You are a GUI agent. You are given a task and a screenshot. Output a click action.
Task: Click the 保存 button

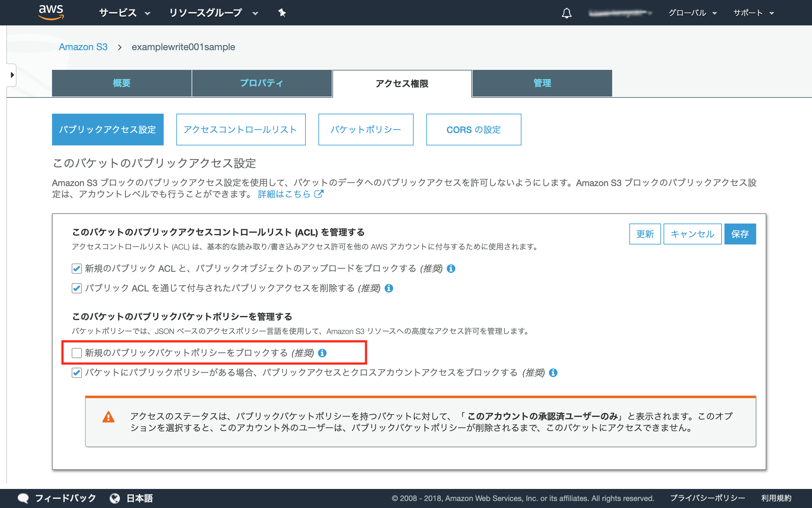pos(740,234)
